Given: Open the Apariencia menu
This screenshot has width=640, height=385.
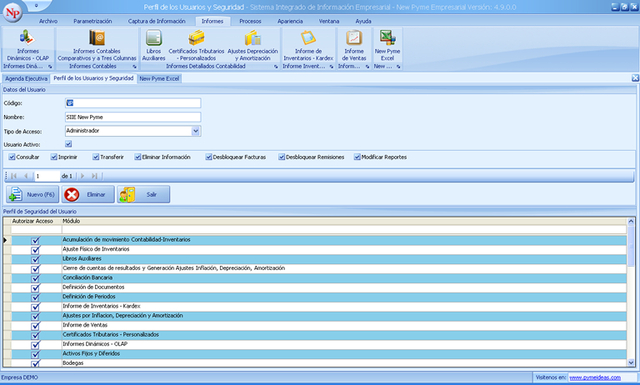Looking at the screenshot, I should [290, 21].
